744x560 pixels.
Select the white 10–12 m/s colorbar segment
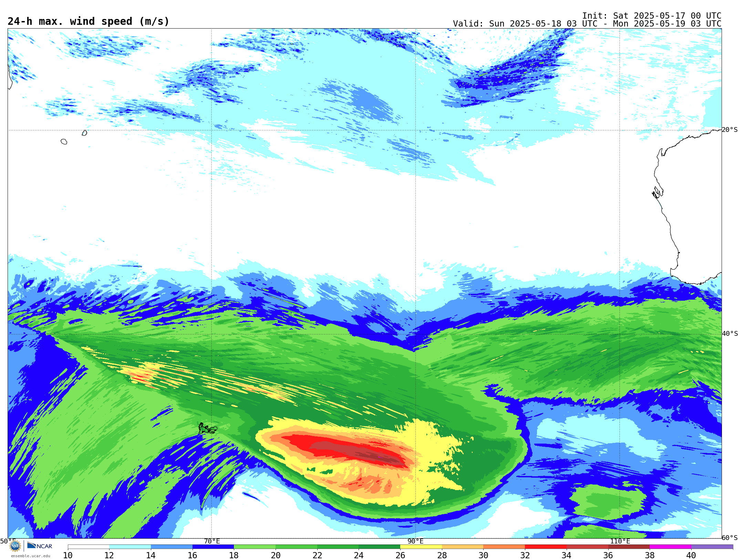point(89,547)
